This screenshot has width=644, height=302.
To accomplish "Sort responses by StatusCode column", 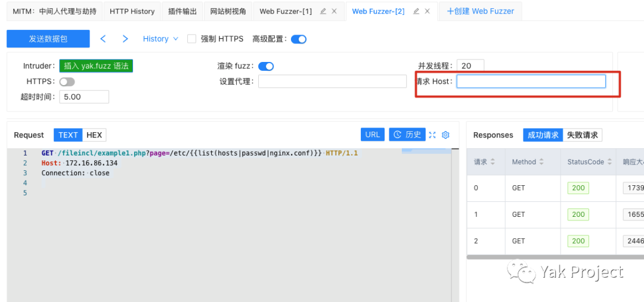I will point(609,162).
